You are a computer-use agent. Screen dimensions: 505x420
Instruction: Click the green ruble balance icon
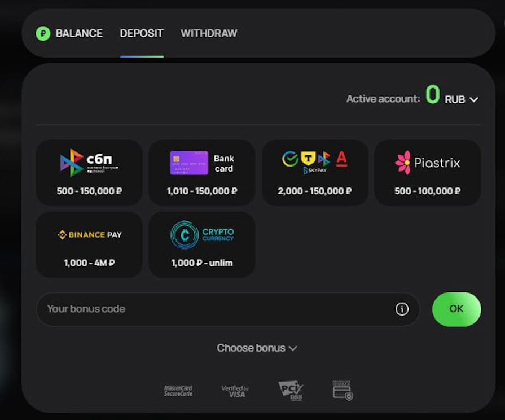click(43, 34)
